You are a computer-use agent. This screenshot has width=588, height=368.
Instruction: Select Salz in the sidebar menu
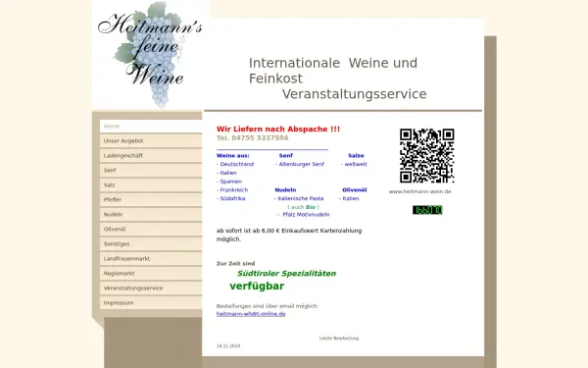pos(151,184)
